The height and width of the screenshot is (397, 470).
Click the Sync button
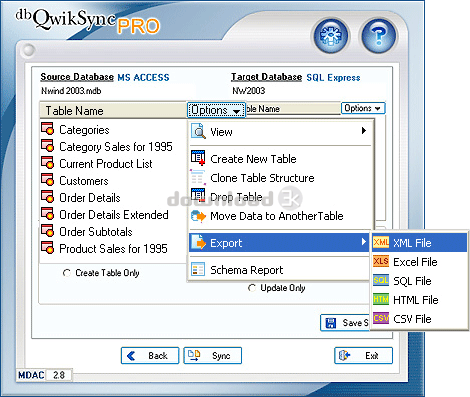pos(213,356)
